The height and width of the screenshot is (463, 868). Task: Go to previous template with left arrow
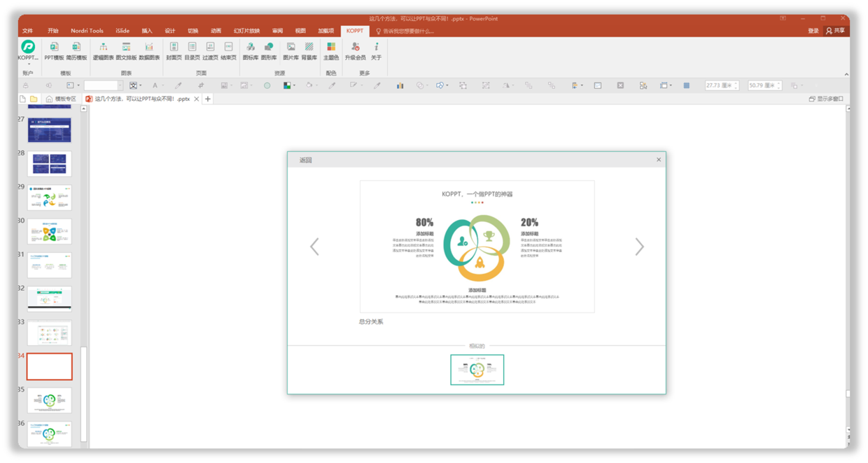coord(314,247)
